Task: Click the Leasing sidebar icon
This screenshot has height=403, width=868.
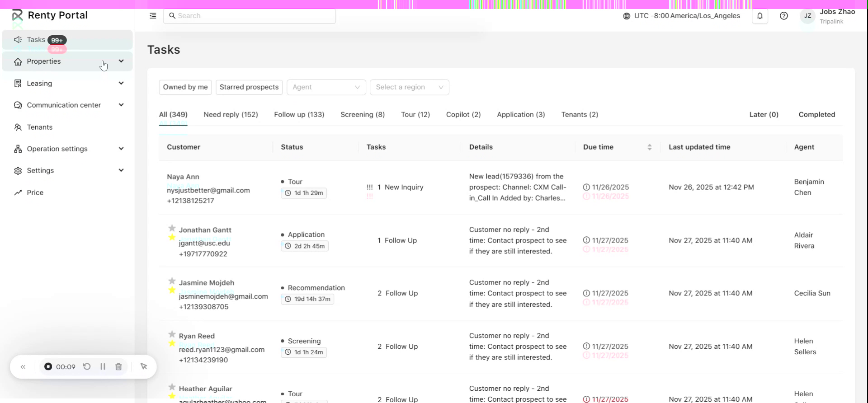Action: 18,84
